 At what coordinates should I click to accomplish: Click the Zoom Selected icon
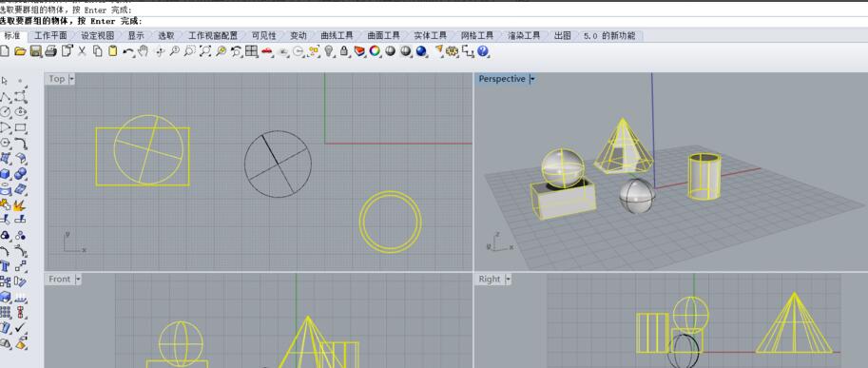point(221,51)
